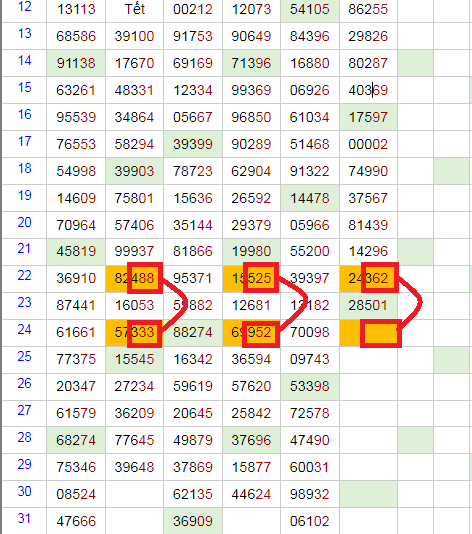Click cell containing 82488

click(x=135, y=279)
